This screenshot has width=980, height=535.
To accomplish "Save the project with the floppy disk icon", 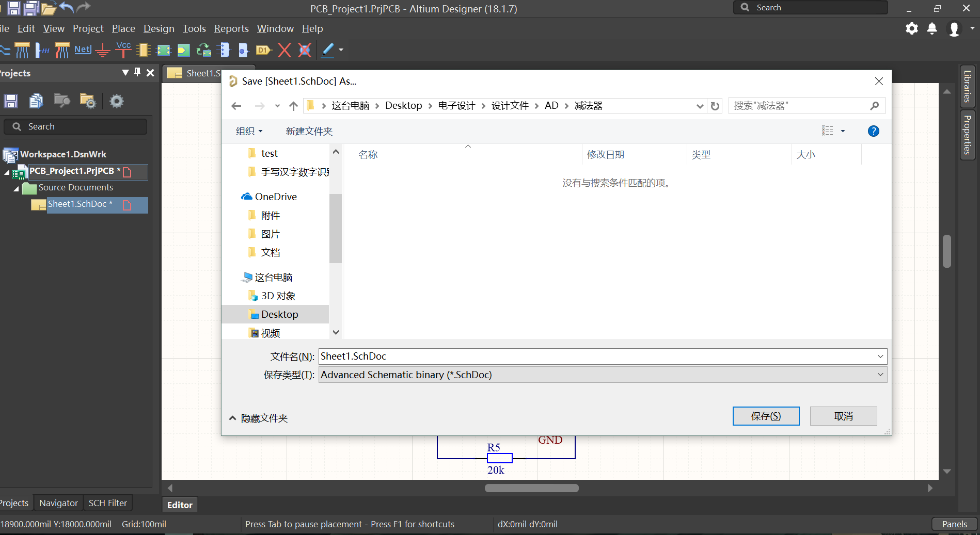I will tap(10, 101).
